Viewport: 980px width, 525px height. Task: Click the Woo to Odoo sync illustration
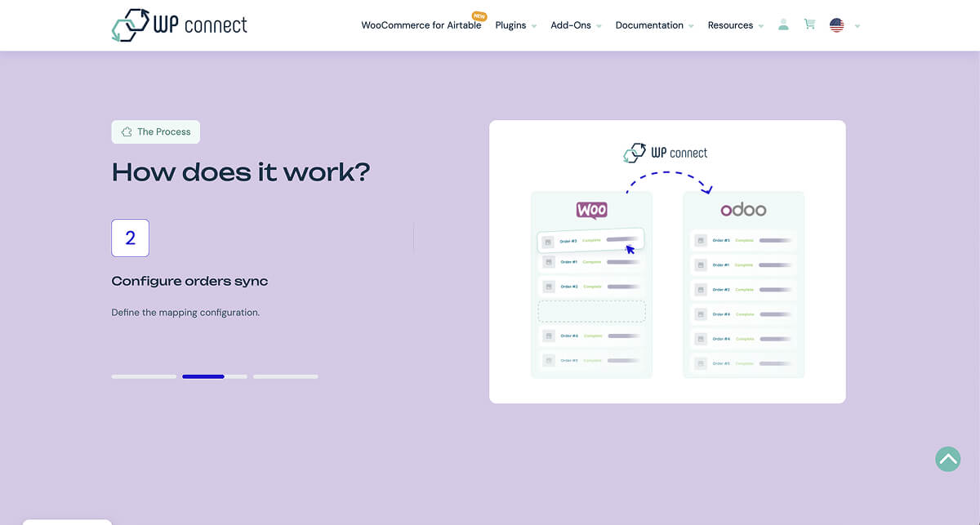(667, 262)
